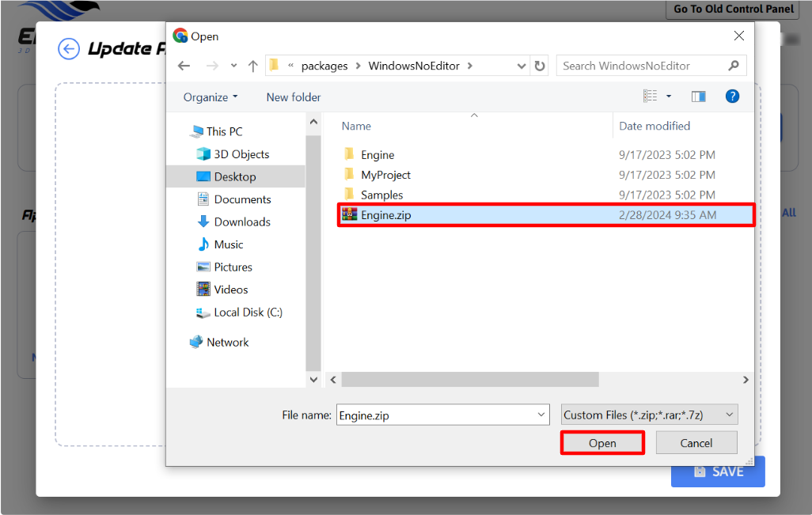
Task: Select Downloads in the navigation pane
Action: tap(241, 222)
